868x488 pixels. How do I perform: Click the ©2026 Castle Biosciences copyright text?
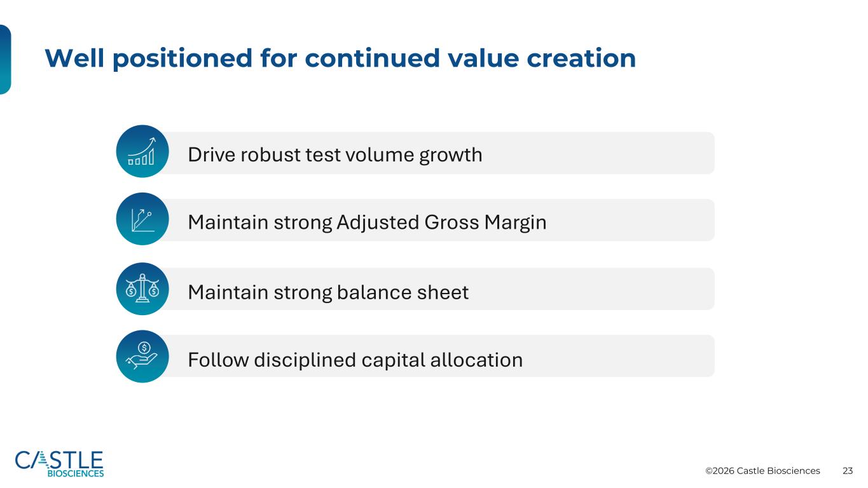coord(762,471)
